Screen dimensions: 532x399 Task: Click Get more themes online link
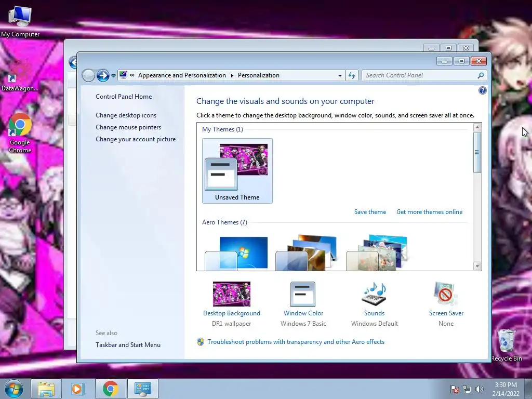point(429,212)
